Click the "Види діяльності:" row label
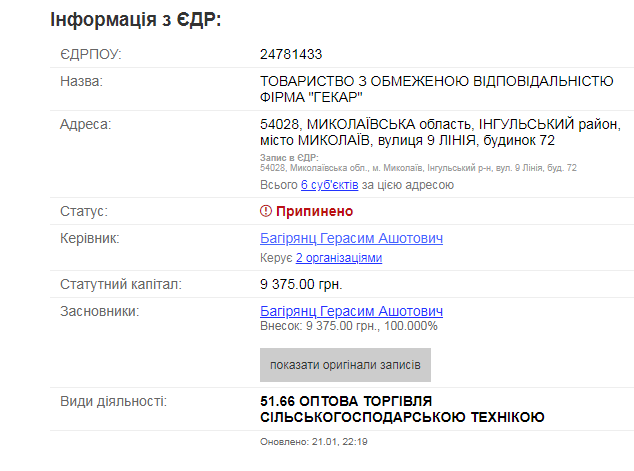Viewport: 634px width, 471px height. [114, 401]
